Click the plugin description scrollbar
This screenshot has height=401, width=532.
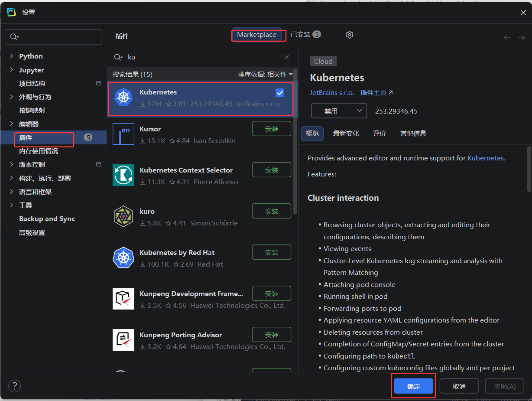coord(529,169)
